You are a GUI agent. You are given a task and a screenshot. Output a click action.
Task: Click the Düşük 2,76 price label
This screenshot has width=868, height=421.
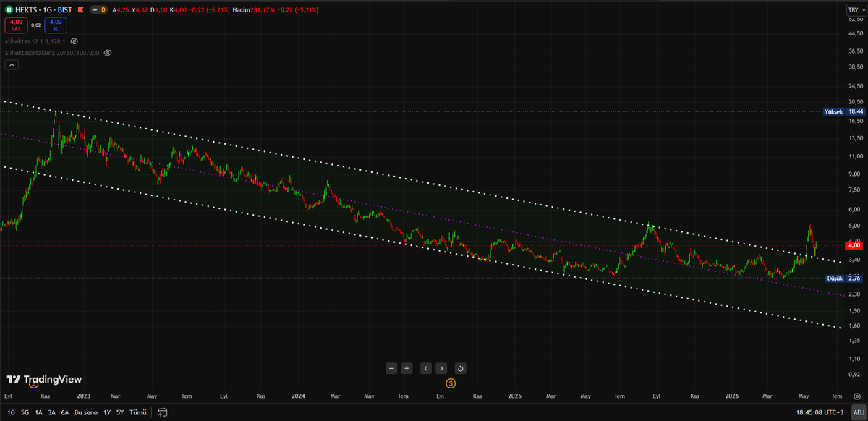845,278
